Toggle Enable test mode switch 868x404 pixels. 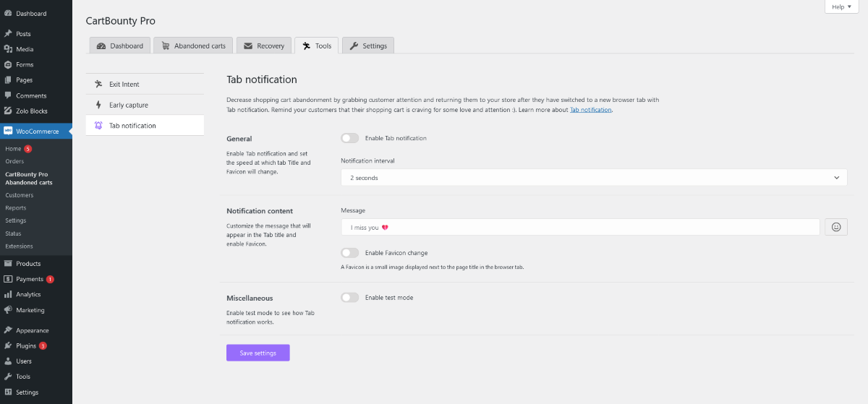pyautogui.click(x=350, y=297)
